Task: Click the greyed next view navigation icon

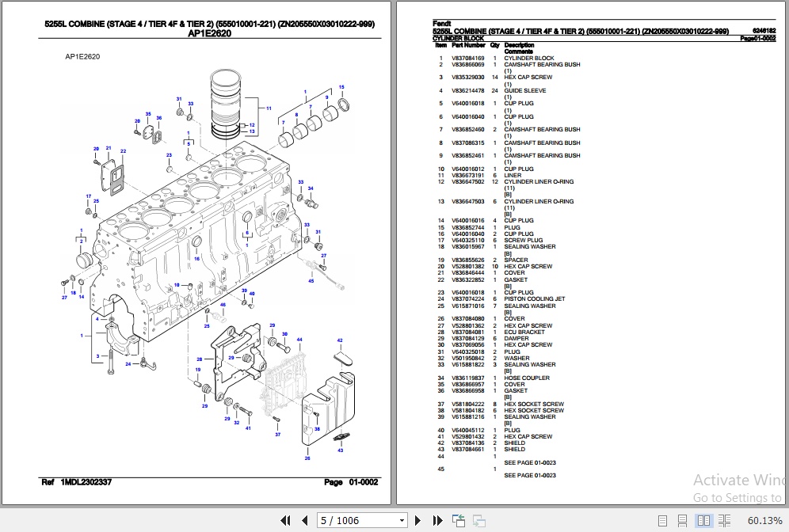Action: pyautogui.click(x=479, y=520)
